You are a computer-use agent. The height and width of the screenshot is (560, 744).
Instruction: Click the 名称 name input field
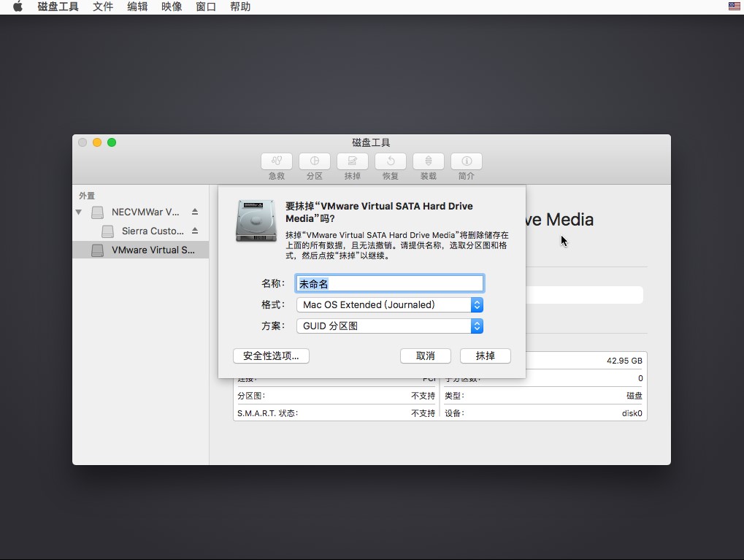[x=390, y=283]
